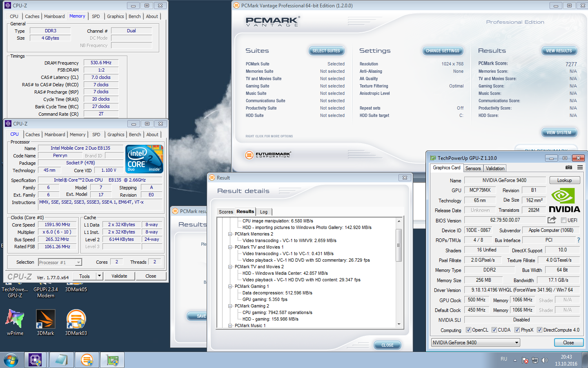Open the SPD tab in CPU-Z memory timings window
Viewport: 588px width, 368px height.
(x=96, y=16)
